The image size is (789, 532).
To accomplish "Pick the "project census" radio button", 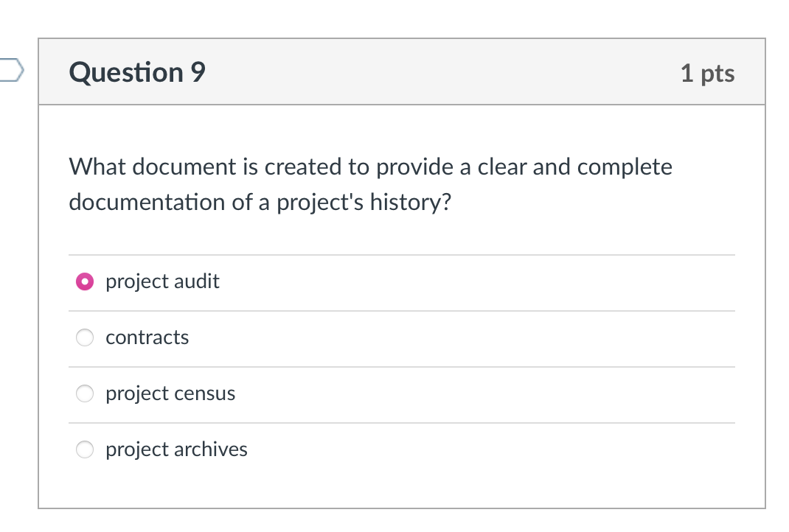I will coord(86,393).
